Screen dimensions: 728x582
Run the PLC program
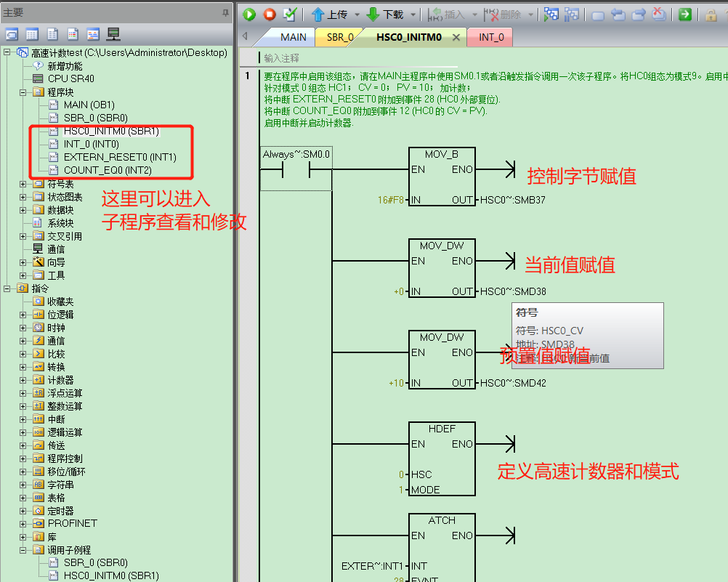click(249, 14)
